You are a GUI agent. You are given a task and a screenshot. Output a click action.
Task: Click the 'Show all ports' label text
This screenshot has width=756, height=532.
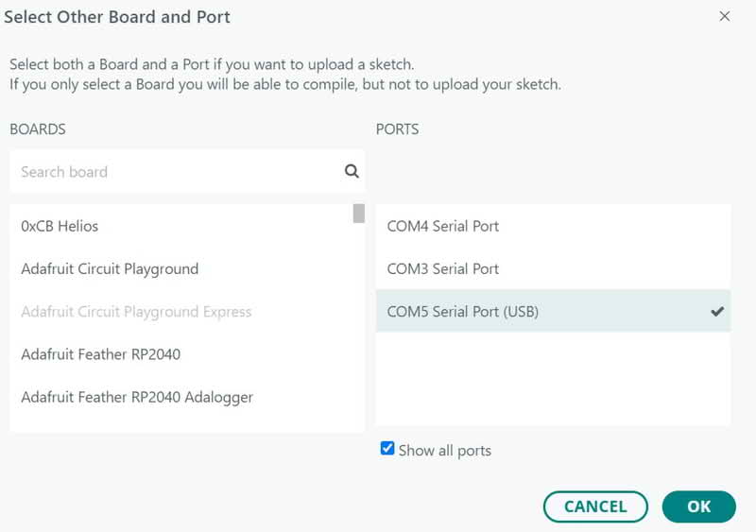click(x=444, y=450)
